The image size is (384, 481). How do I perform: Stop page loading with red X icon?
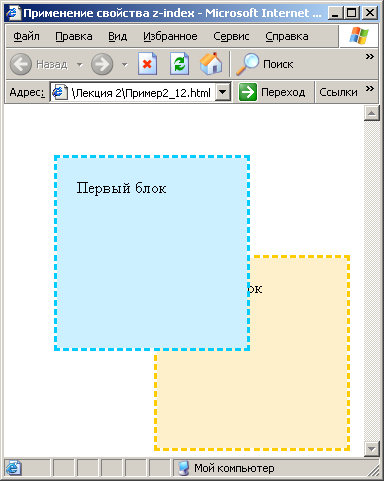147,64
